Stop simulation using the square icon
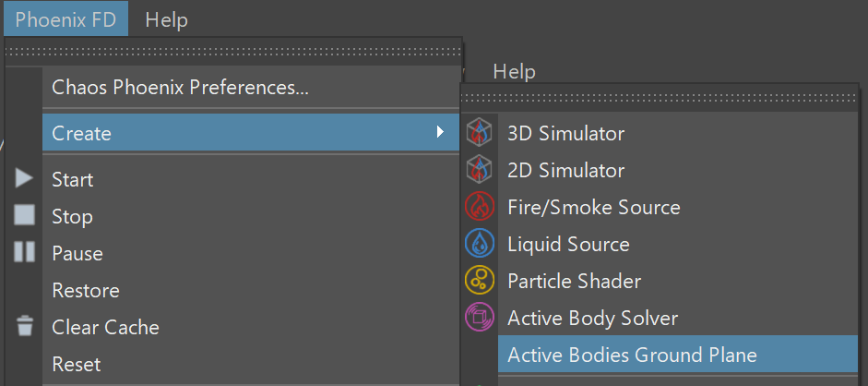The width and height of the screenshot is (868, 386). 24,215
